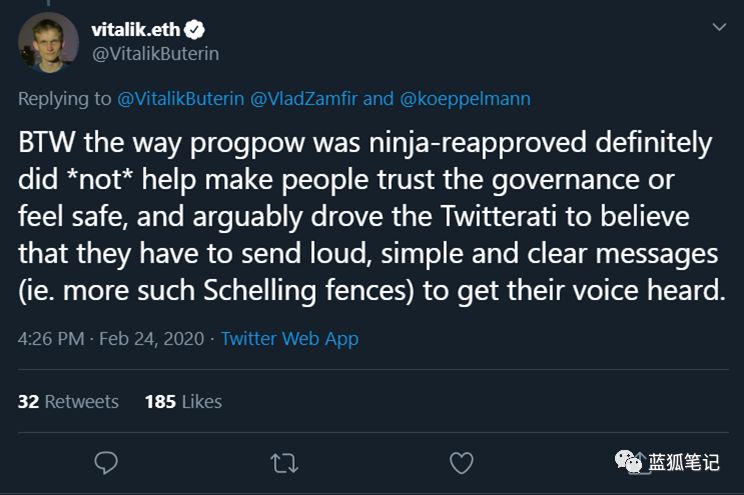744x495 pixels.
Task: Like the tweet with the heart icon
Action: click(461, 462)
